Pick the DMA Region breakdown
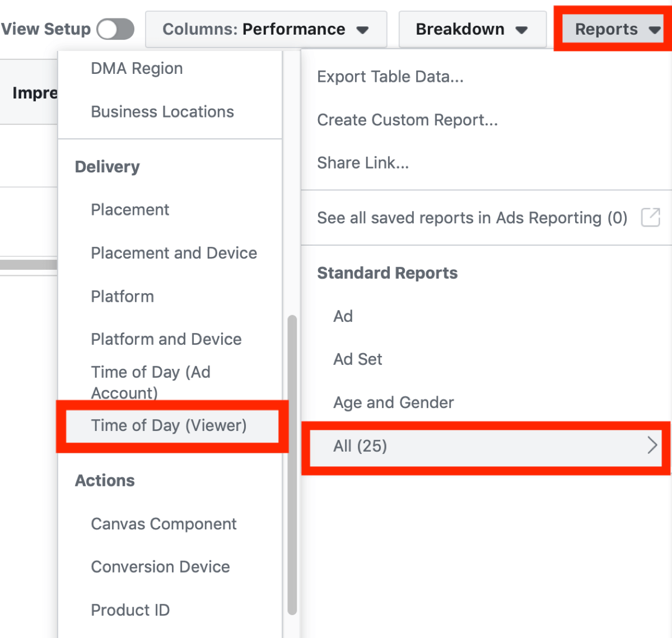The width and height of the screenshot is (672, 638). click(x=137, y=68)
